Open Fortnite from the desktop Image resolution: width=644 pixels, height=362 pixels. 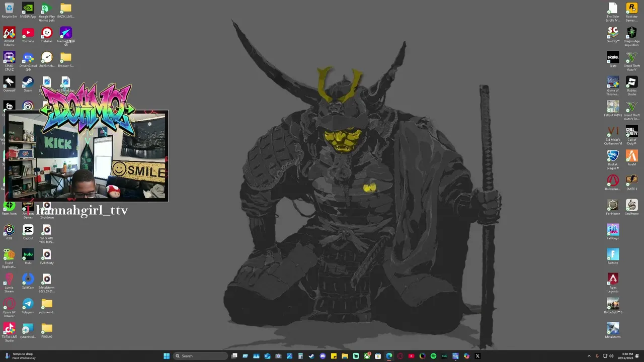[613, 257]
